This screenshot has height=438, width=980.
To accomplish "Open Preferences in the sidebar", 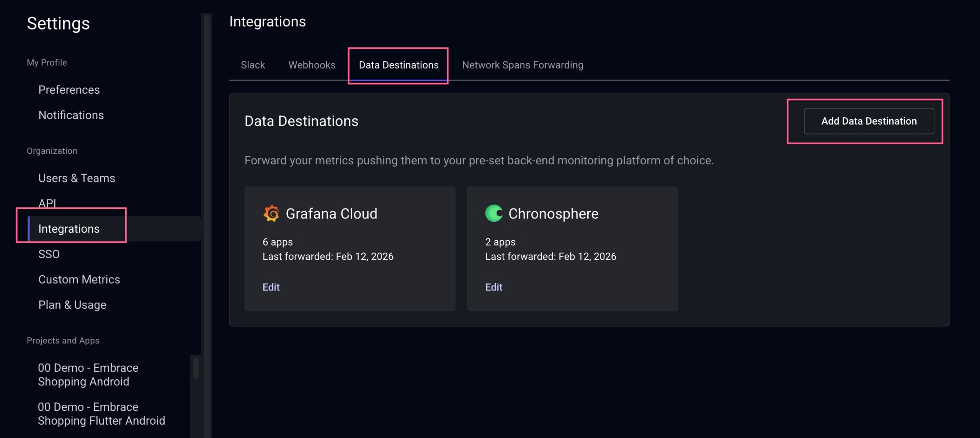I will pyautogui.click(x=69, y=89).
